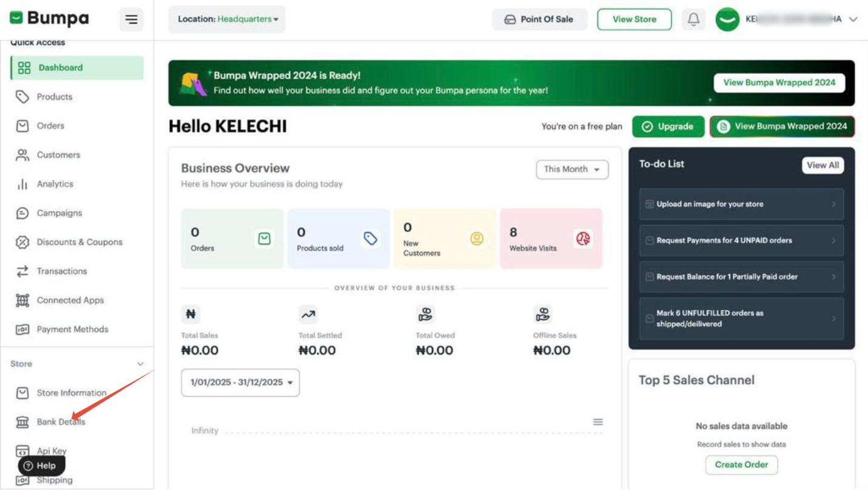Click the ₦0.00 Total Sales value

(200, 351)
